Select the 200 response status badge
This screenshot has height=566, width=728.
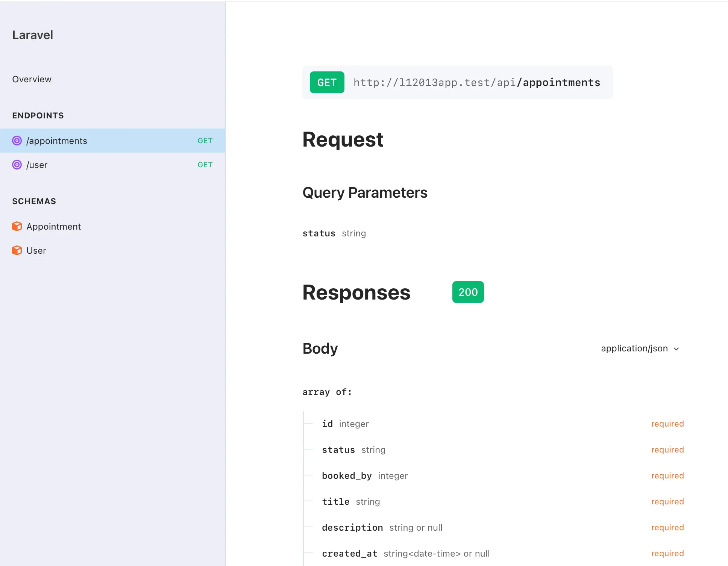point(468,292)
